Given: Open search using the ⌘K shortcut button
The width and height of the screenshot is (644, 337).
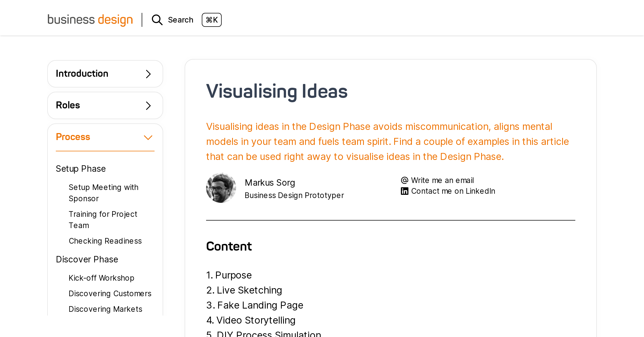Looking at the screenshot, I should coord(212,20).
